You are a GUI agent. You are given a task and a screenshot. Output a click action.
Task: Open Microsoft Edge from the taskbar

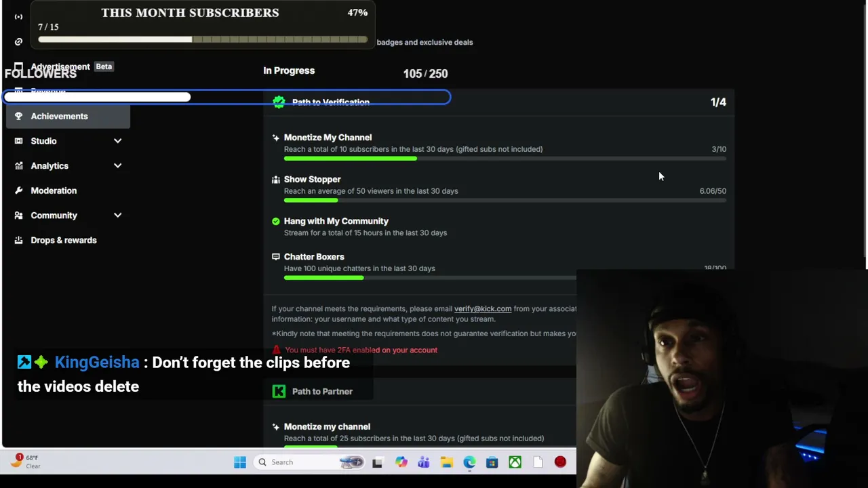pyautogui.click(x=469, y=462)
